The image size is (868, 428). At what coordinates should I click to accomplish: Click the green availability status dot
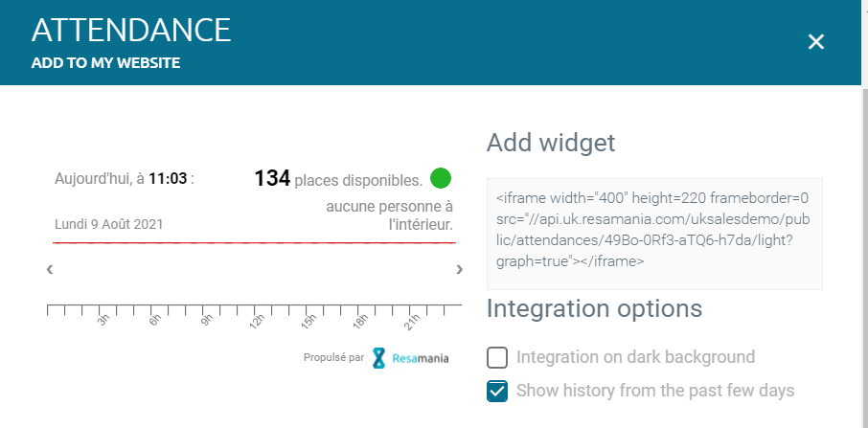(441, 178)
